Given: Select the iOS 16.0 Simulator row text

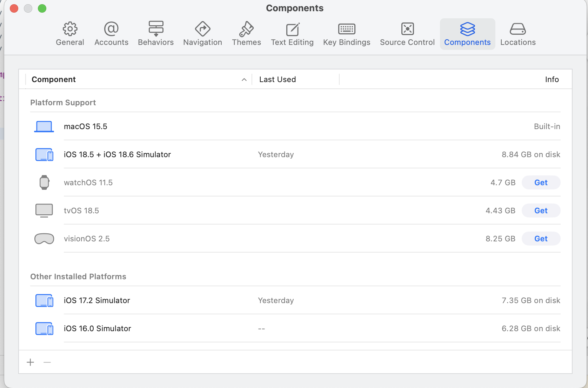Looking at the screenshot, I should tap(98, 328).
